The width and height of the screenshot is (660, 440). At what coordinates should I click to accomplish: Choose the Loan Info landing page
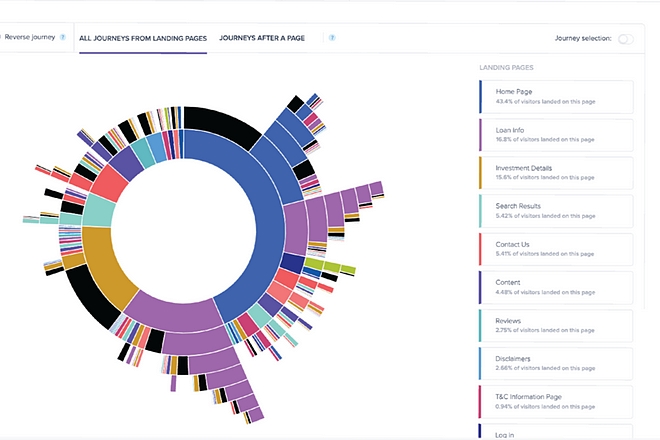click(556, 134)
